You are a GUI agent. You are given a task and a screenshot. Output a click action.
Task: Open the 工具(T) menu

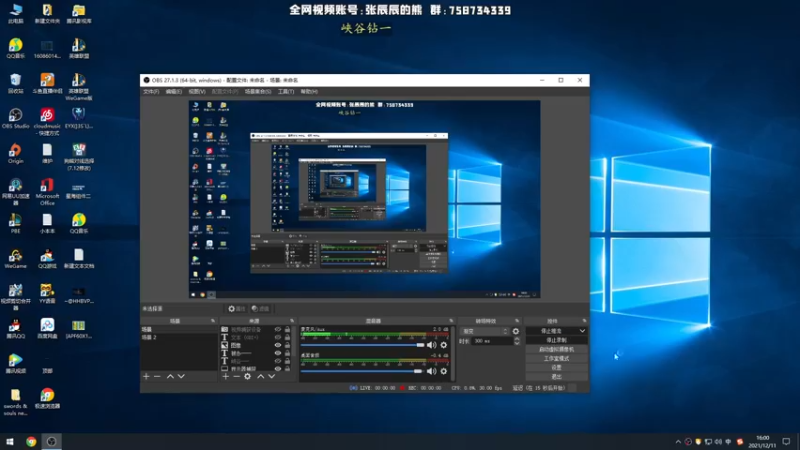tap(286, 91)
